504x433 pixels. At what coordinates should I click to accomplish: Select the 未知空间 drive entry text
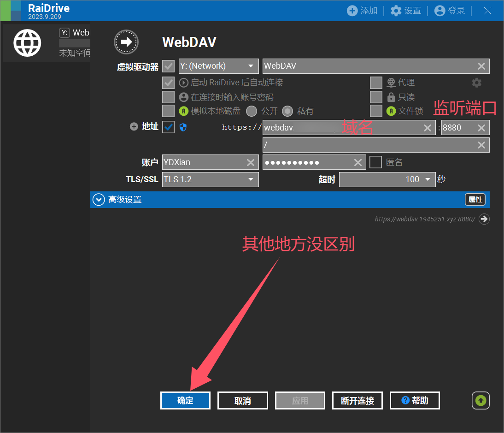(75, 53)
